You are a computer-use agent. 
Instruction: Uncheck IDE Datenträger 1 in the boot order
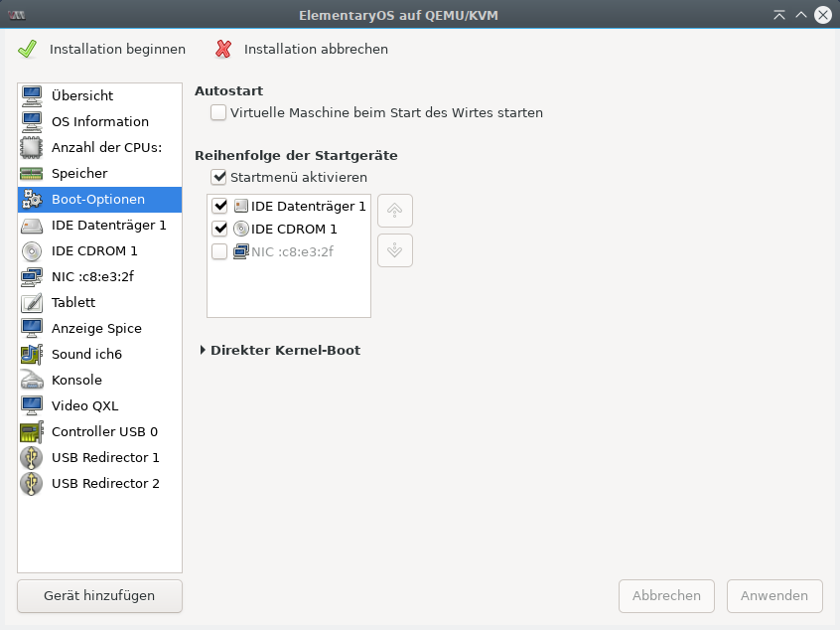(x=219, y=206)
